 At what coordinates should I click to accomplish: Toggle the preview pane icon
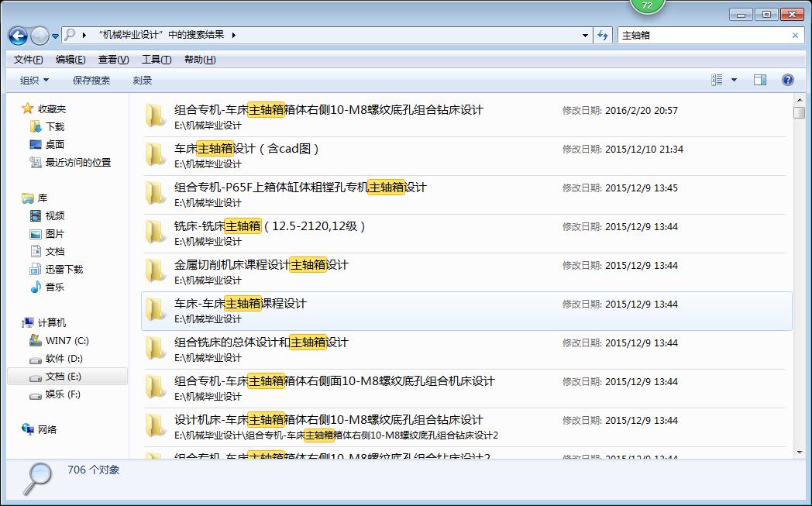click(x=759, y=80)
